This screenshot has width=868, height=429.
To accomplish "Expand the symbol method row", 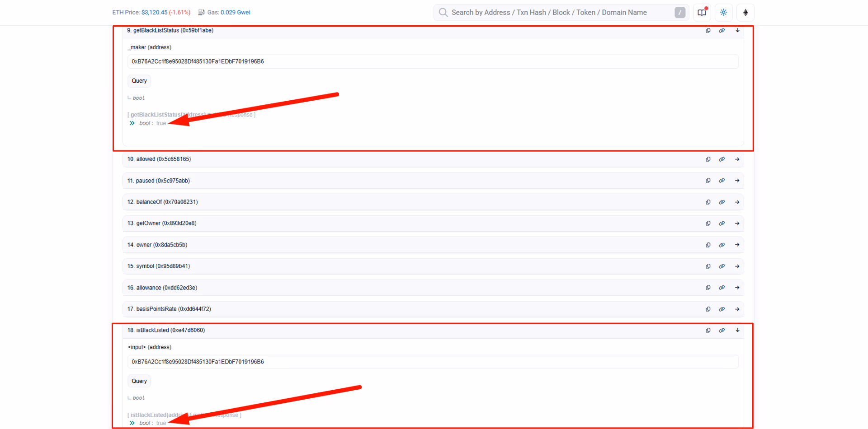I will (x=737, y=266).
